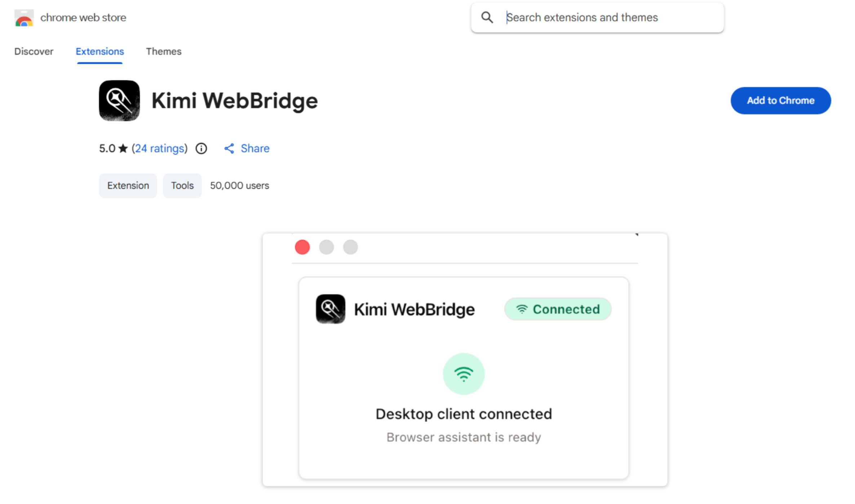Click the search magnifier icon
The image size is (855, 504).
[487, 17]
